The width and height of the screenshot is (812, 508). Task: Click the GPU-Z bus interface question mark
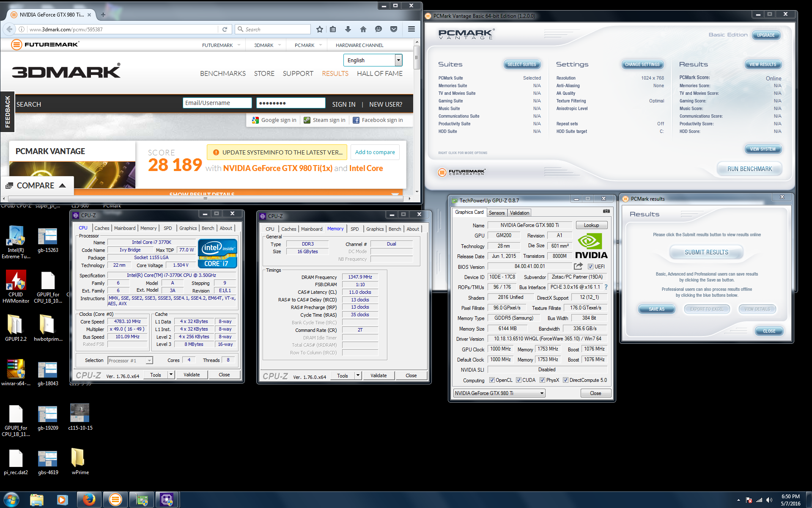(x=606, y=287)
